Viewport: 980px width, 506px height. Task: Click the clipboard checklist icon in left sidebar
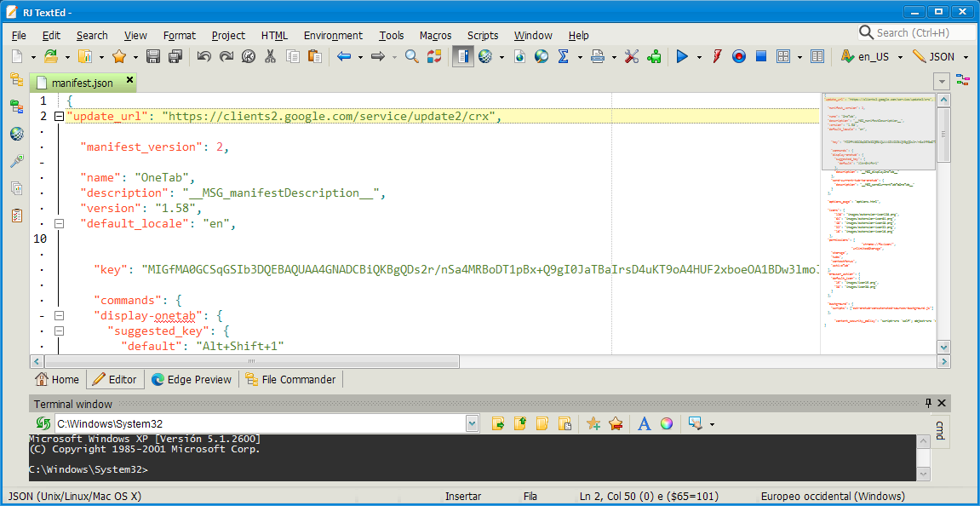click(x=17, y=216)
